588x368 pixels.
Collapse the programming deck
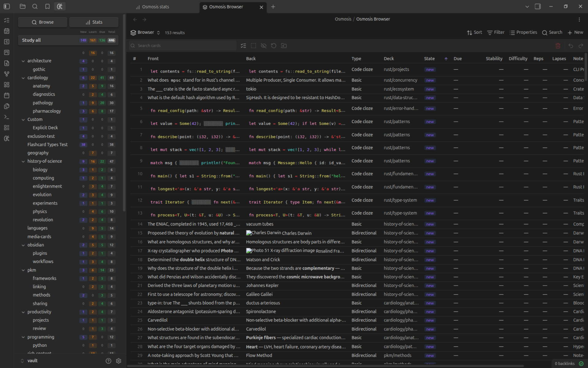click(x=23, y=337)
